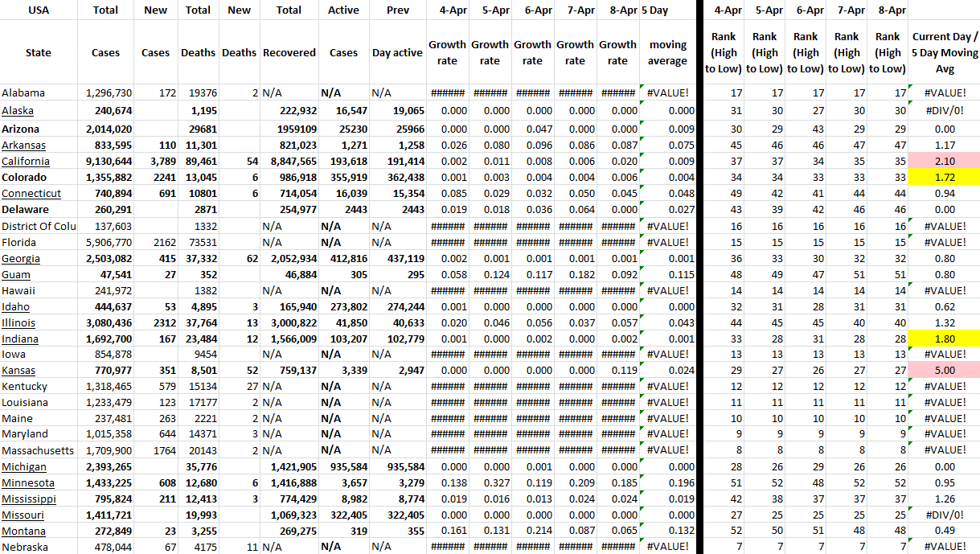Viewport: 980px width, 554px height.
Task: Select the 'Day active' header cell
Action: point(397,53)
